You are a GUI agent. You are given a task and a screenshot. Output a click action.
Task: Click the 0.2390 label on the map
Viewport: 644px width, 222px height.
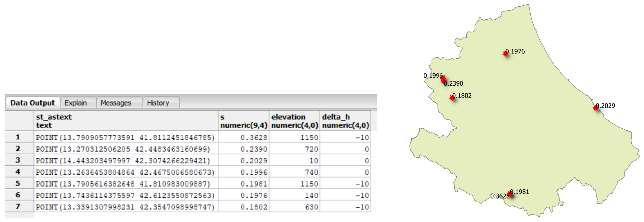(x=453, y=83)
